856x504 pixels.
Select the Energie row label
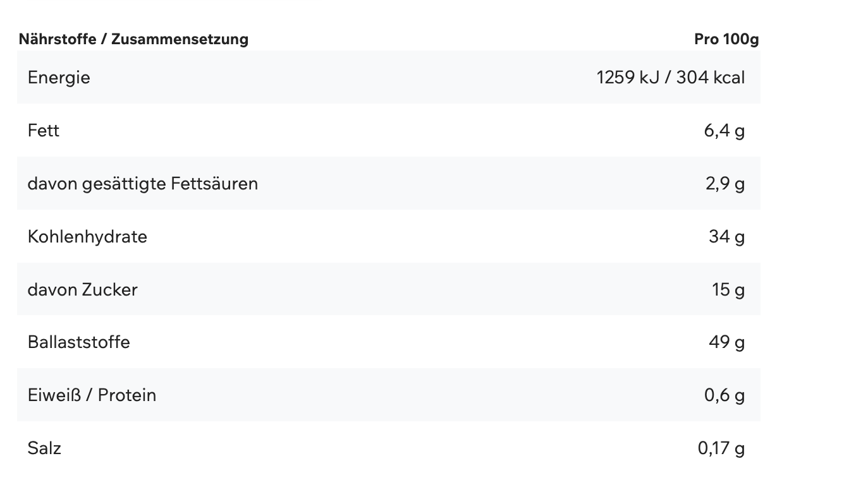click(x=59, y=78)
